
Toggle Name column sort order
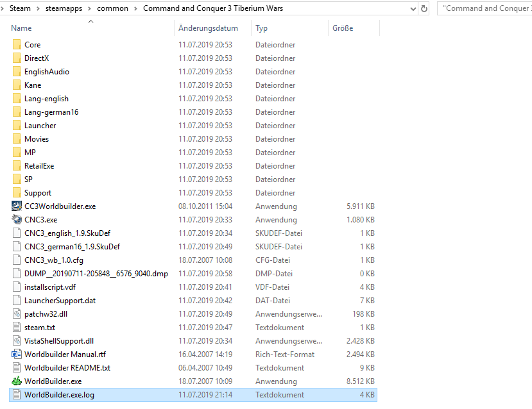point(21,28)
